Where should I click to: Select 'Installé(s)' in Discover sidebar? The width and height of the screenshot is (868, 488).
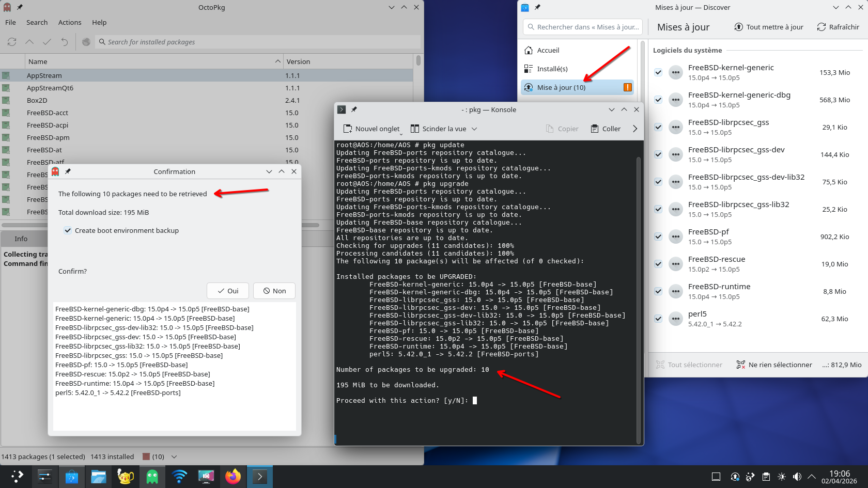pyautogui.click(x=552, y=69)
